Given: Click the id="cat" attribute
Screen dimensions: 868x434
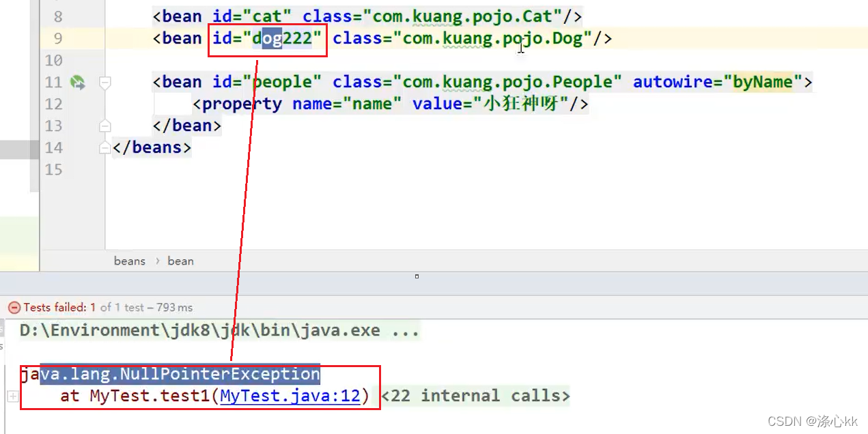Looking at the screenshot, I should pos(252,16).
